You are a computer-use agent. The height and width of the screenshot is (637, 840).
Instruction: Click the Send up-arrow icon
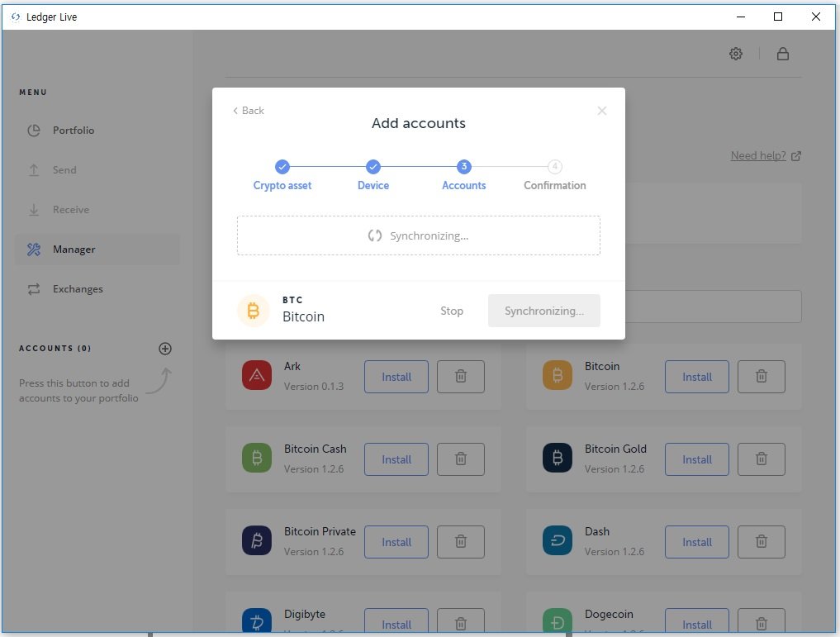34,170
